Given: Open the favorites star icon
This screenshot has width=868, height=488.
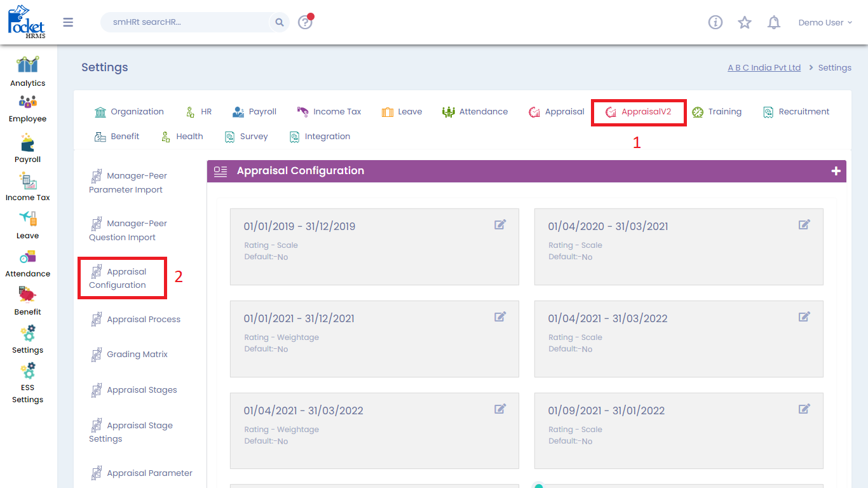Looking at the screenshot, I should (x=745, y=22).
